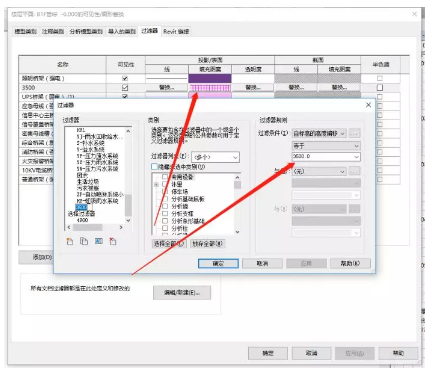This screenshot has height=374, width=433.
Task: Enable the 隐藏未选中类别 checkbox
Action: coord(154,166)
